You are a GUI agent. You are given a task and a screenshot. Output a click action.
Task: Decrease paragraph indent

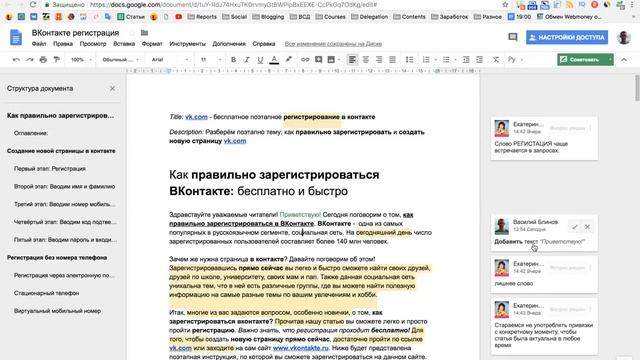(x=466, y=60)
